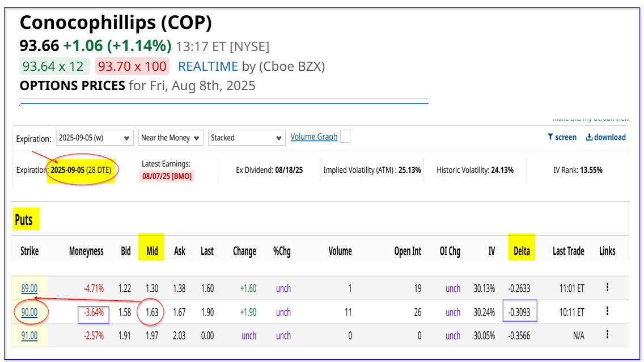Click the Puts section label
This screenshot has width=644, height=362.
(24, 220)
